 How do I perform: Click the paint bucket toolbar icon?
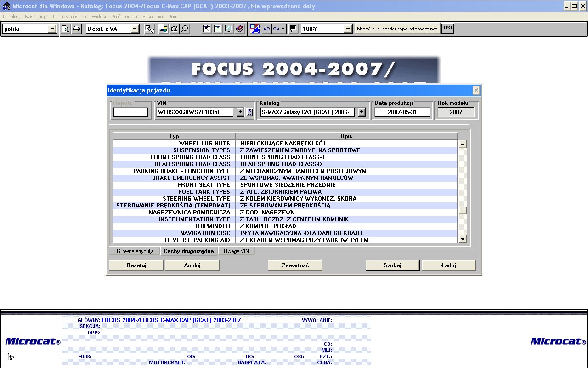click(x=164, y=29)
